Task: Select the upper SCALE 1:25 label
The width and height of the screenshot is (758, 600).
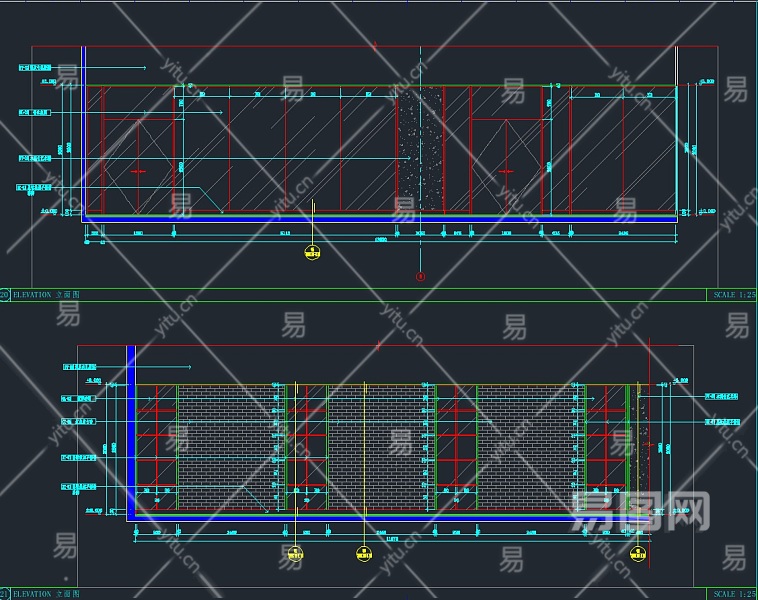Action: [735, 295]
